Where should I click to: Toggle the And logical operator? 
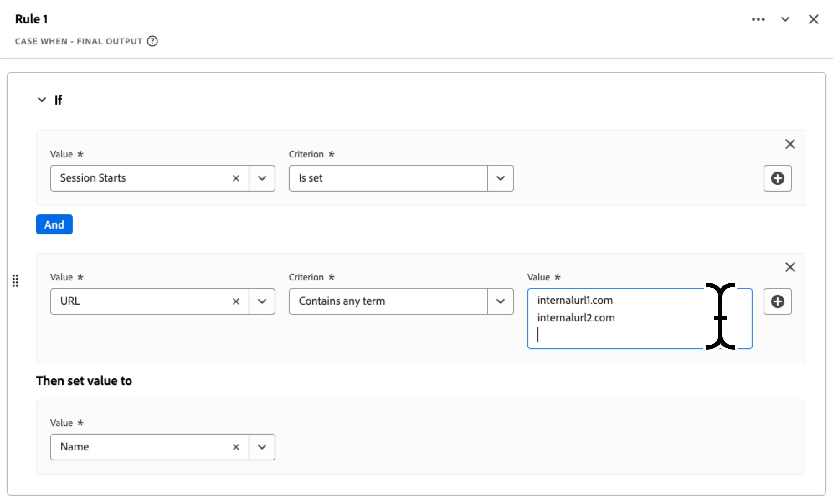pos(54,224)
